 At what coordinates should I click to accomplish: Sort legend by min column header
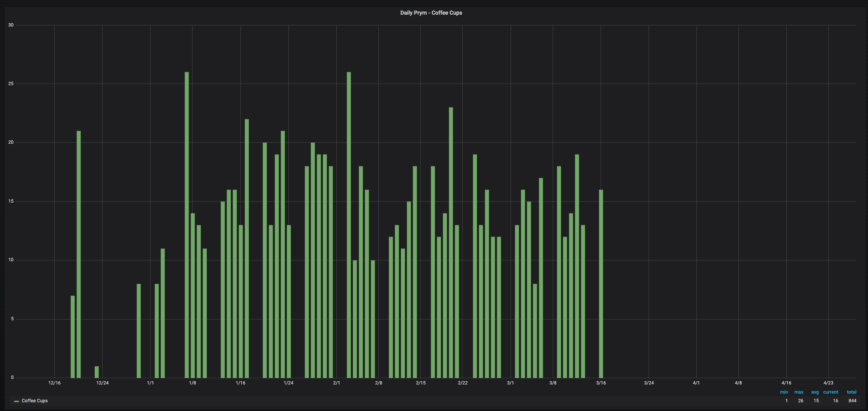[x=784, y=392]
